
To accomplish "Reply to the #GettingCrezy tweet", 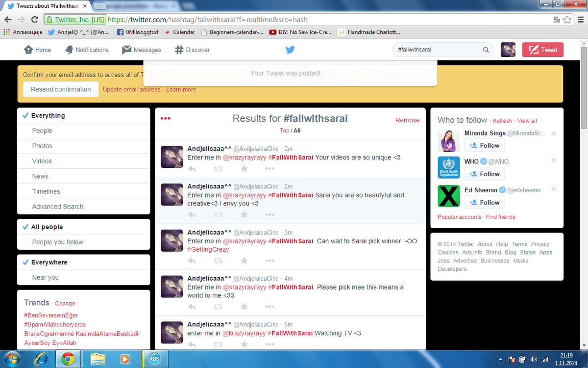I will pos(192,261).
